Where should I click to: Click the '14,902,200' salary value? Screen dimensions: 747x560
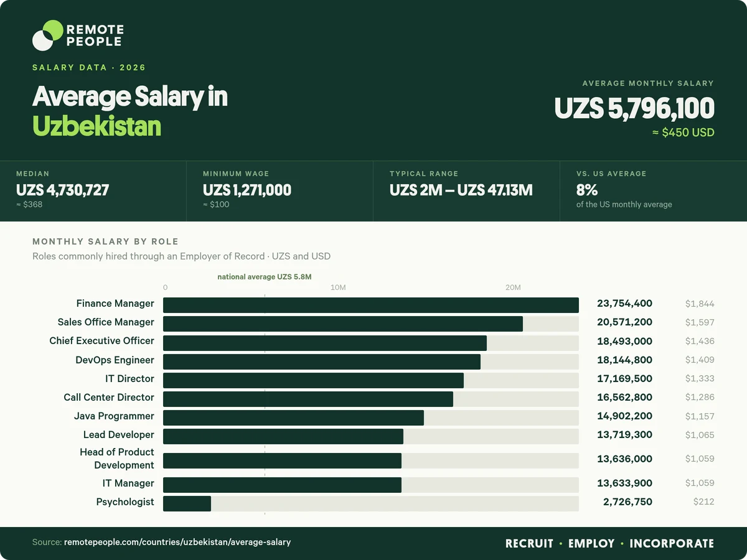pyautogui.click(x=624, y=416)
